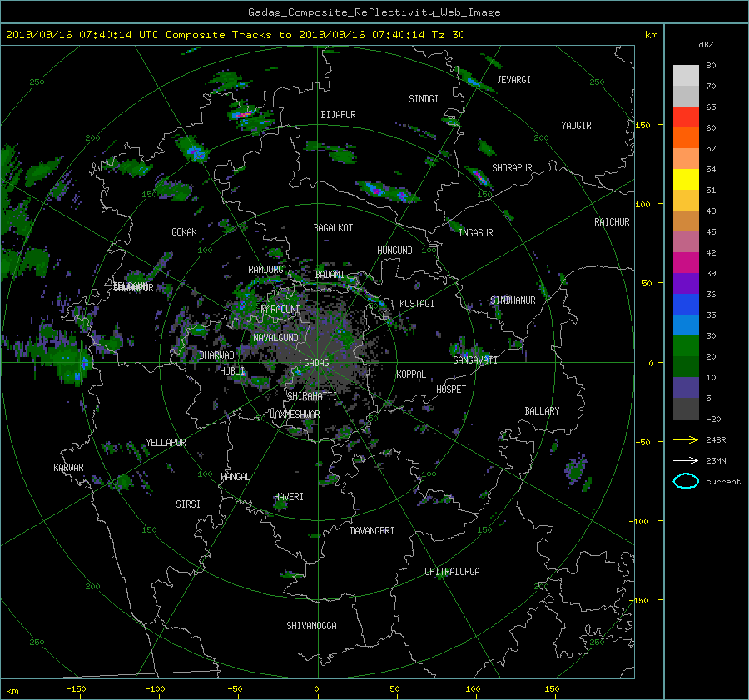Click the YELLAPUR label
Viewport: 749px width, 700px height.
click(166, 443)
